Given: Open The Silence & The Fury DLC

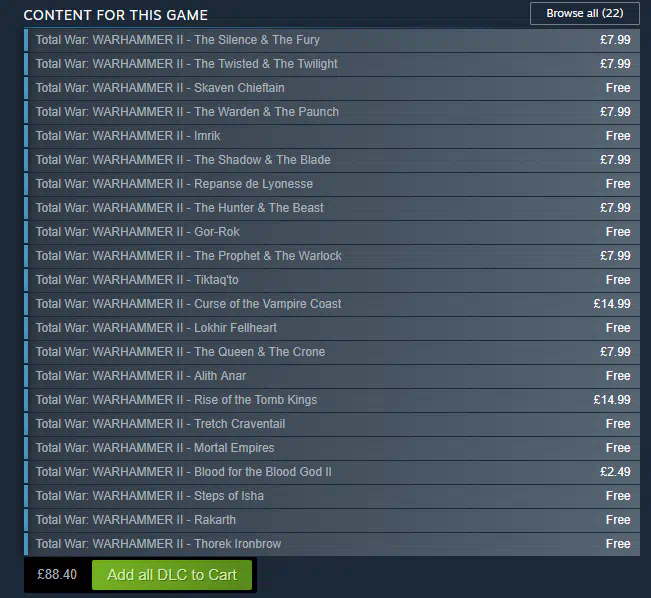Looking at the screenshot, I should [332, 40].
